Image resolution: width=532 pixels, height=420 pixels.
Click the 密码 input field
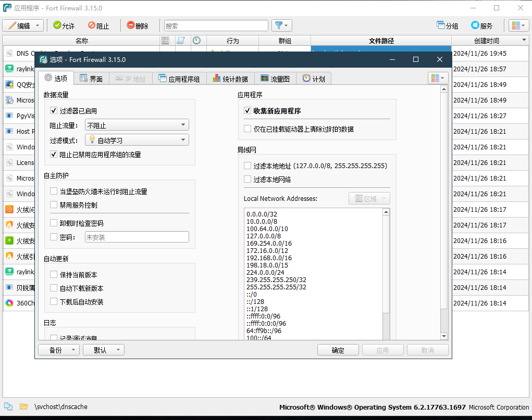pyautogui.click(x=137, y=237)
